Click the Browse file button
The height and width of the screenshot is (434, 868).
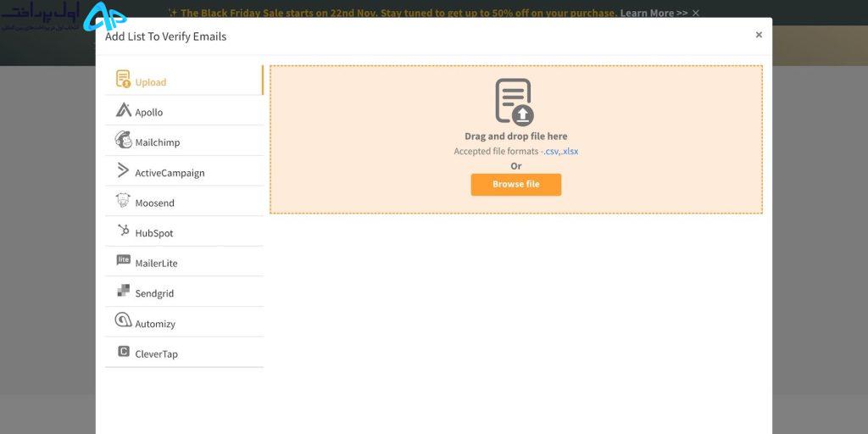[516, 184]
